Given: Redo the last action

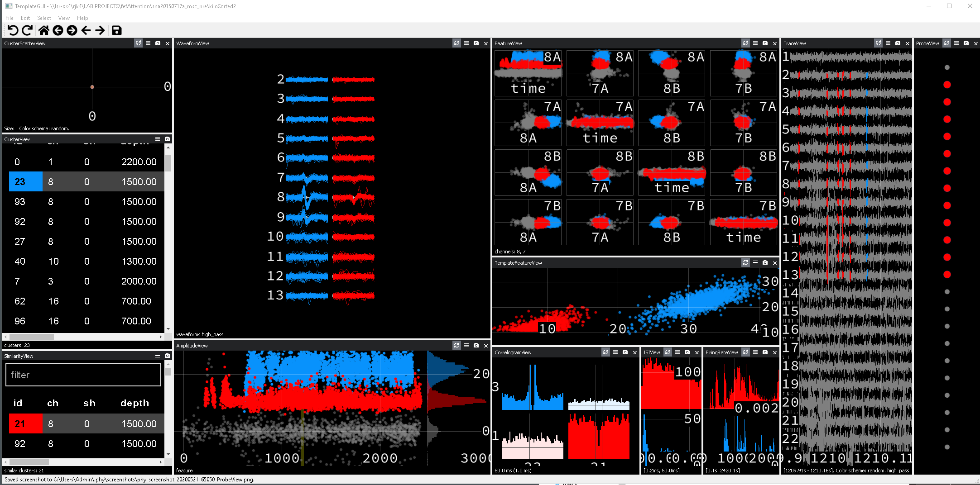Looking at the screenshot, I should pos(27,30).
